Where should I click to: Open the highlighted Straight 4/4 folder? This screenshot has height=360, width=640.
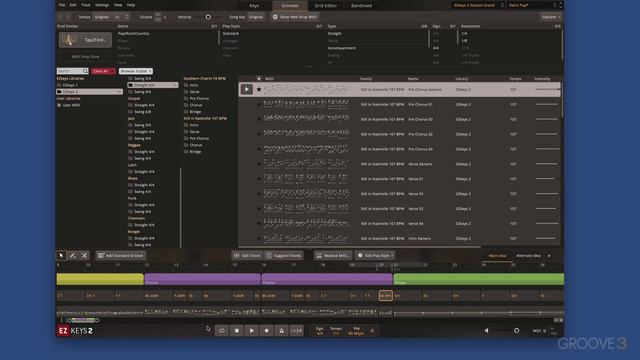pos(153,85)
